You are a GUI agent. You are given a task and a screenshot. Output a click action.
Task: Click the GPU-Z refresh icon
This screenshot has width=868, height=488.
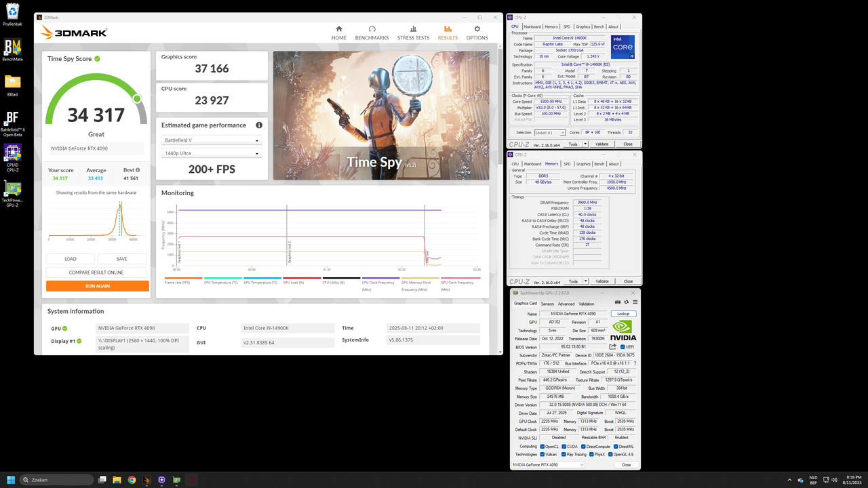point(626,302)
